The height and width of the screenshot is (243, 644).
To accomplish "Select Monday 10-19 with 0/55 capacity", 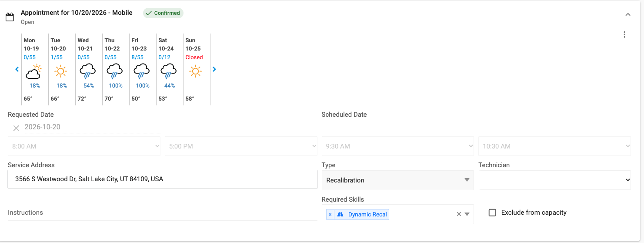I will 35,69.
